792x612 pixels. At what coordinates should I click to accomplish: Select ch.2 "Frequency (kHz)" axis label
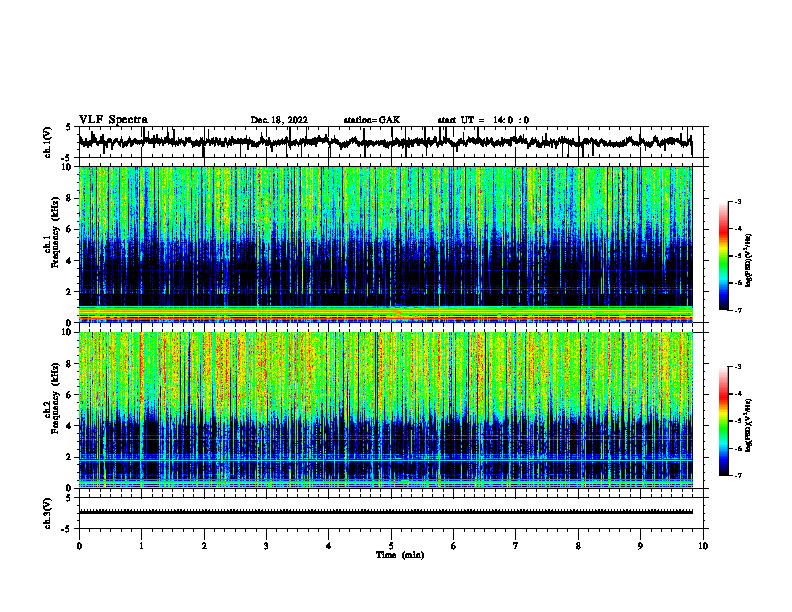click(x=55, y=397)
